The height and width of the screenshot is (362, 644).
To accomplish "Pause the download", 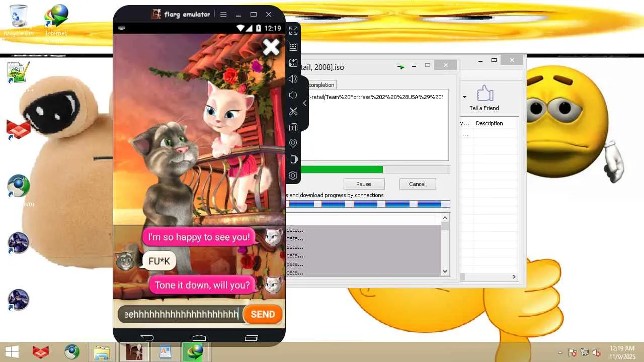I will coord(364,184).
